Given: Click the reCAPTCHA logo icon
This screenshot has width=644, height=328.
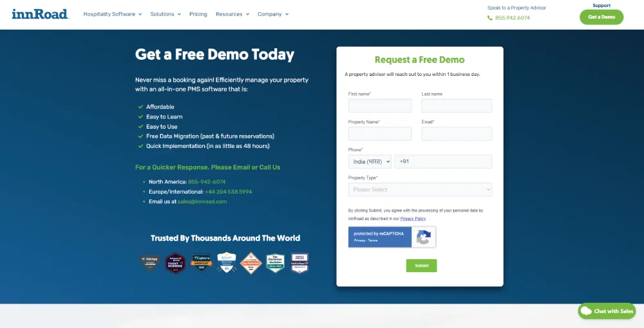Looking at the screenshot, I should pyautogui.click(x=424, y=237).
